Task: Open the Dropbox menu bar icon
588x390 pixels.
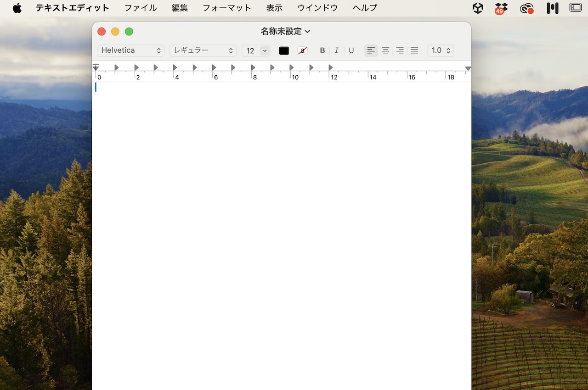Action: pos(501,8)
